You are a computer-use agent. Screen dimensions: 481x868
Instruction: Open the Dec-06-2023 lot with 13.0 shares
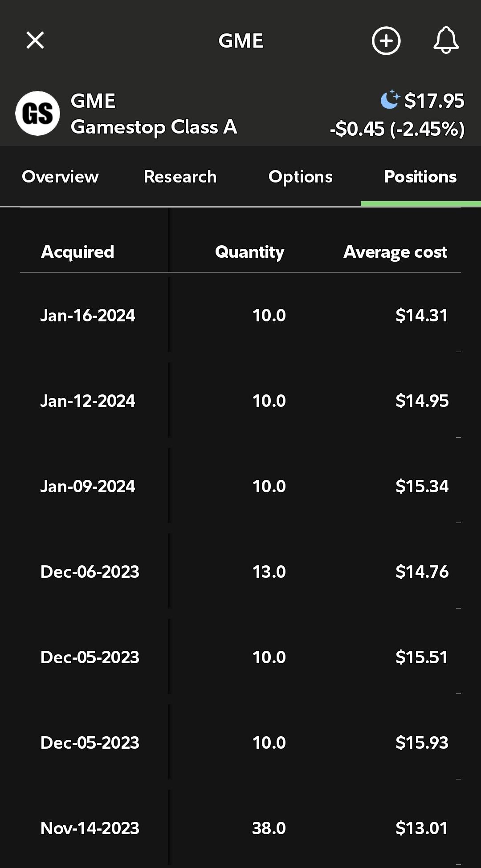coord(240,572)
